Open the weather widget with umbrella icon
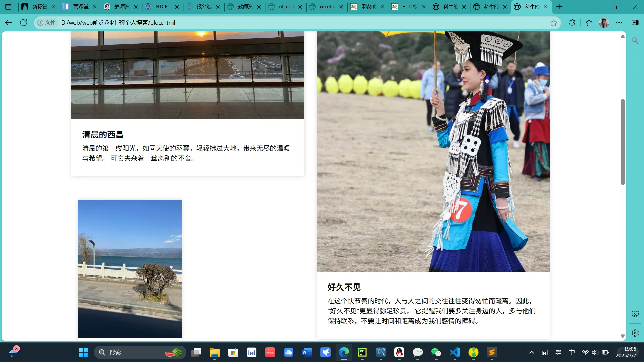644x362 pixels. click(x=14, y=352)
